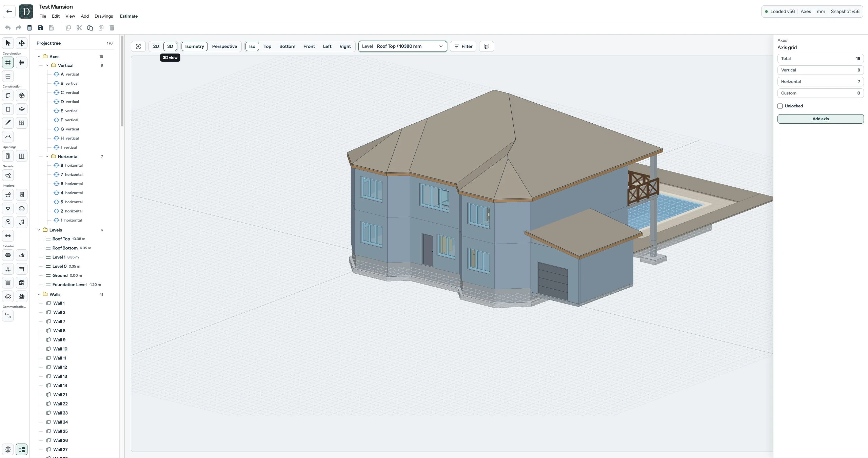Select the roof tool icon
This screenshot has height=458, width=868.
8,137
